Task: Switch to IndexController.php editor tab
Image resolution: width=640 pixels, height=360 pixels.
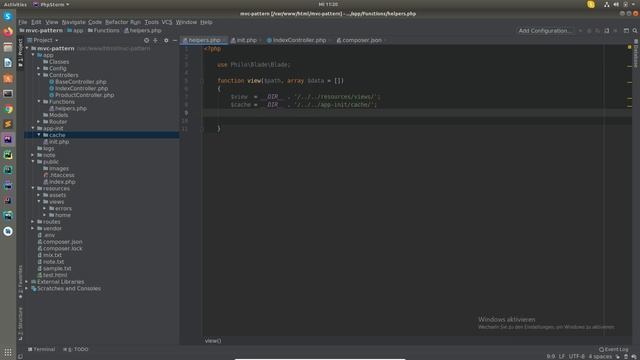Action: [296, 40]
